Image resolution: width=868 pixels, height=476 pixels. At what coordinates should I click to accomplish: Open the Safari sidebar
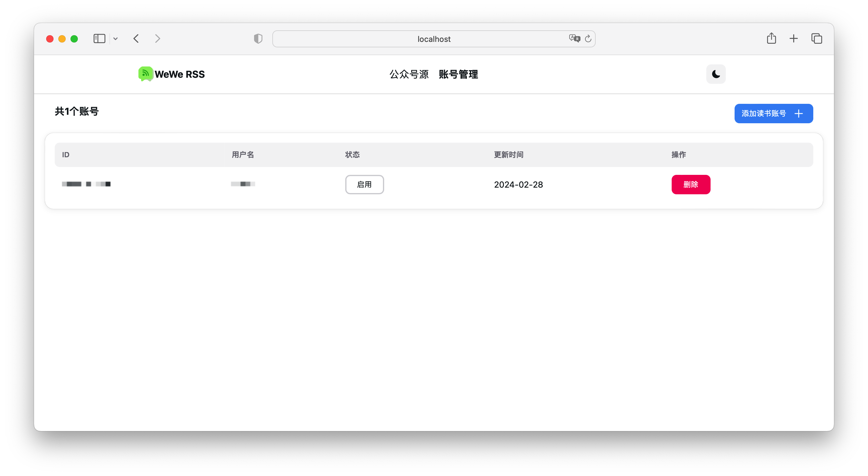(99, 38)
